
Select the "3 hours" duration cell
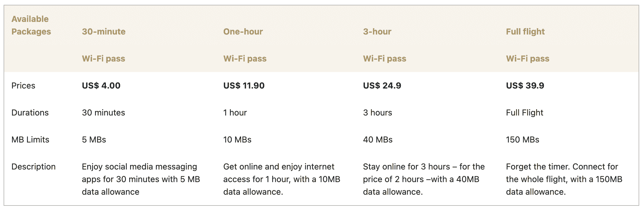pyautogui.click(x=377, y=112)
